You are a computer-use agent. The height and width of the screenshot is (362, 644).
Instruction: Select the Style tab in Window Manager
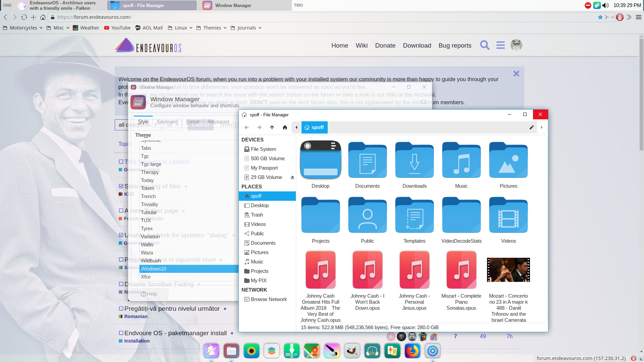click(143, 122)
